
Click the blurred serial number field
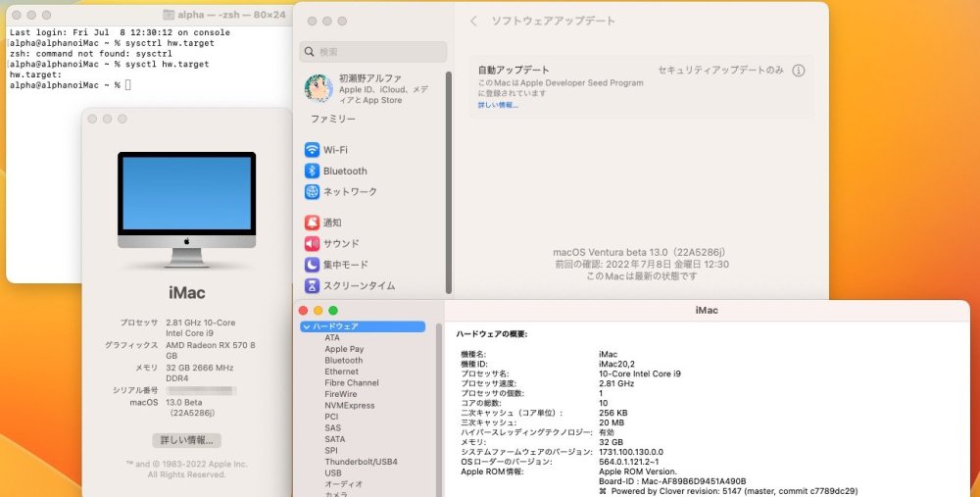201,390
